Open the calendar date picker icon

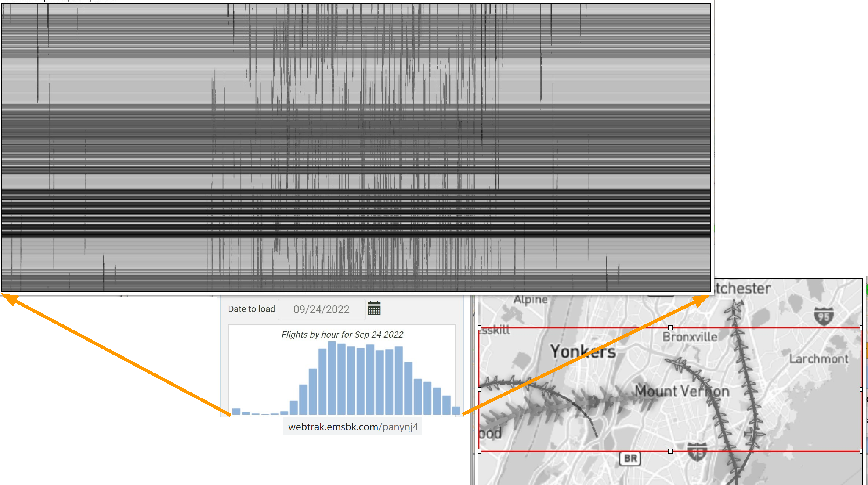click(x=374, y=309)
